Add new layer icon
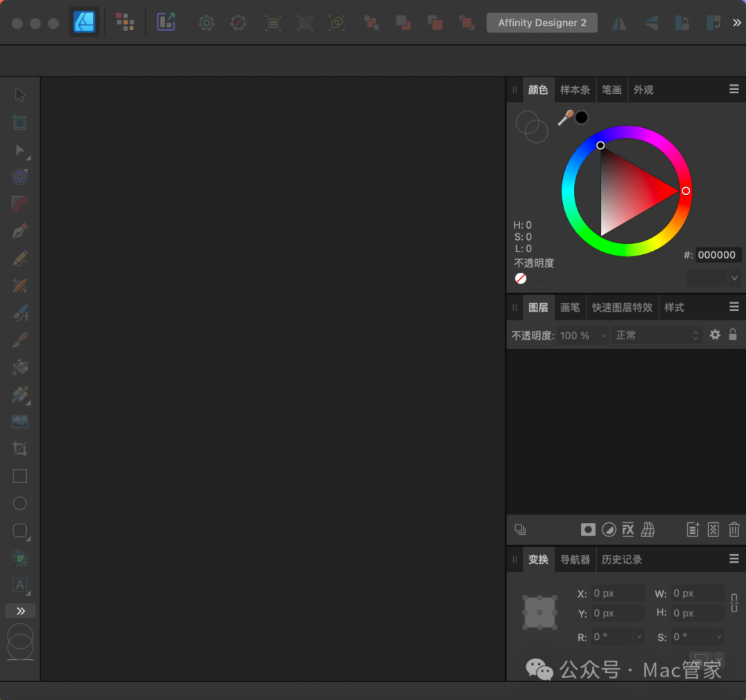746x700 pixels. 694,529
